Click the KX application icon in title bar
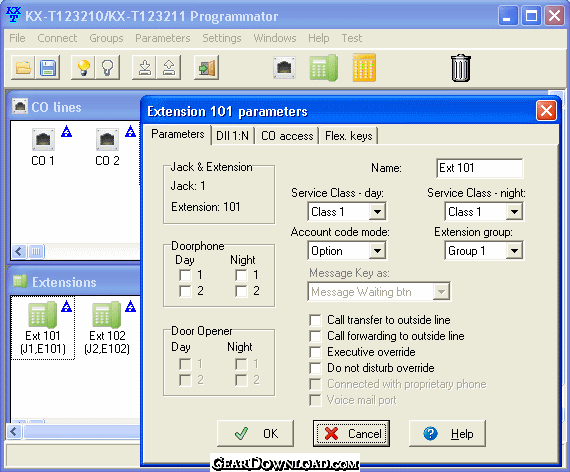 click(14, 15)
